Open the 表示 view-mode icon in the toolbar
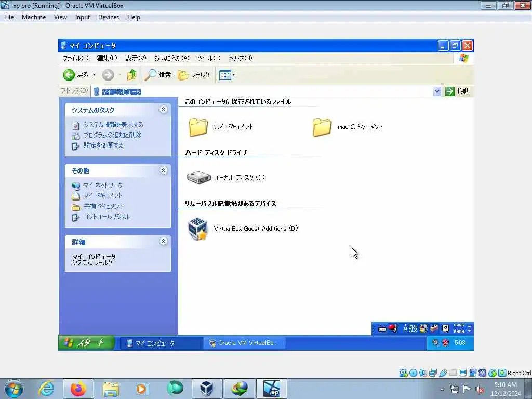532x399 pixels. [225, 75]
